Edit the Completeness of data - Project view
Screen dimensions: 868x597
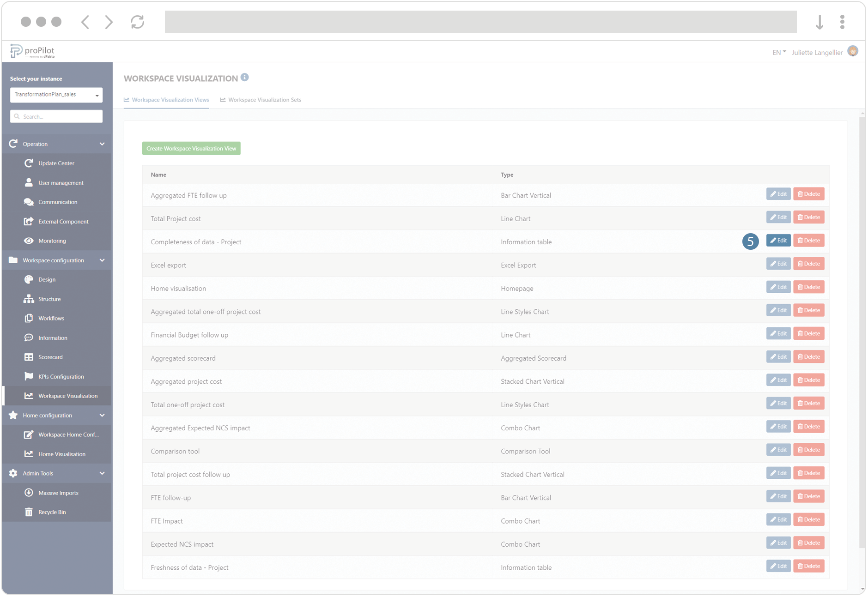778,241
